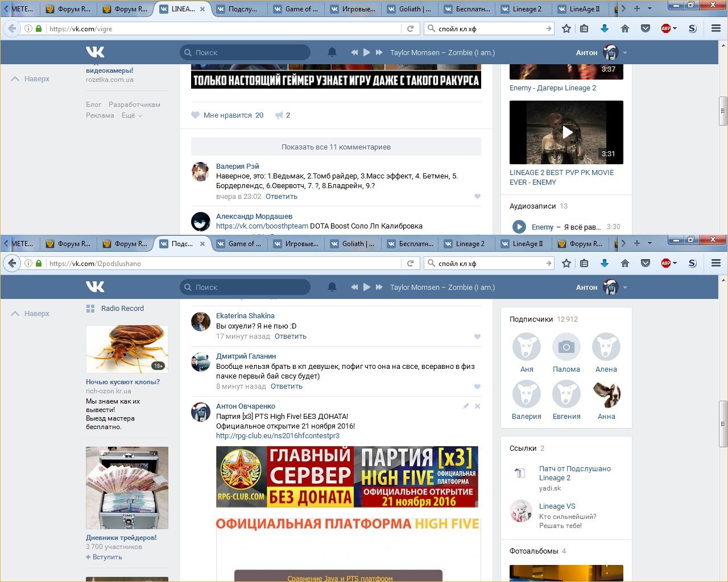Like Ekaterina Shakina's comment with heart icon
Image resolution: width=728 pixels, height=582 pixels.
[x=477, y=336]
